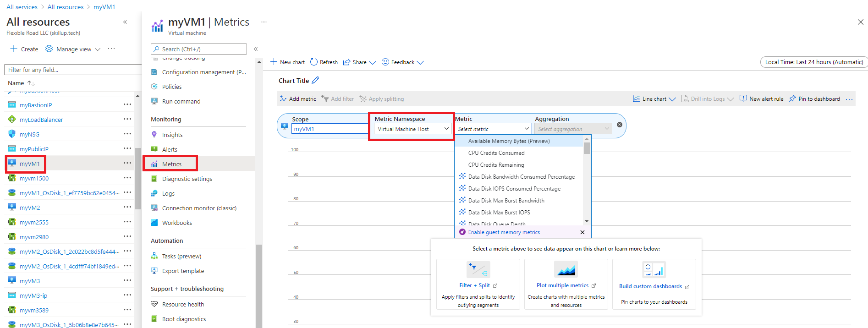Click Apply splitting in chart toolbar
868x328 pixels.
tap(382, 99)
